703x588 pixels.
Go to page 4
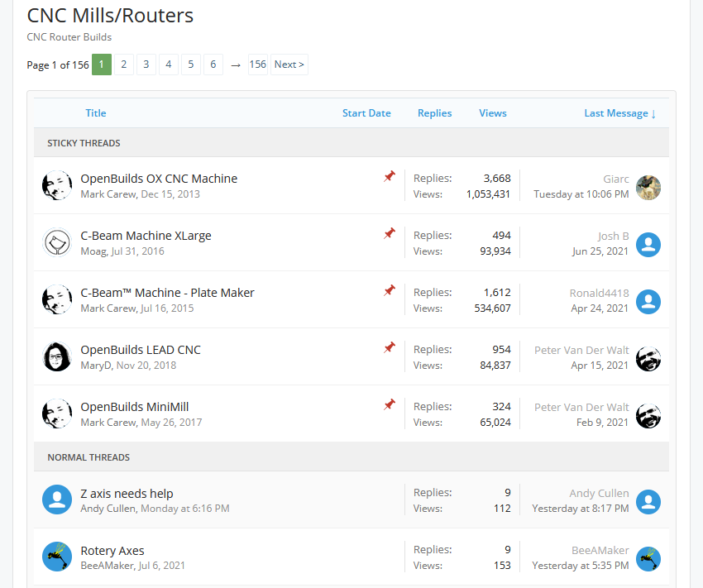coord(169,65)
